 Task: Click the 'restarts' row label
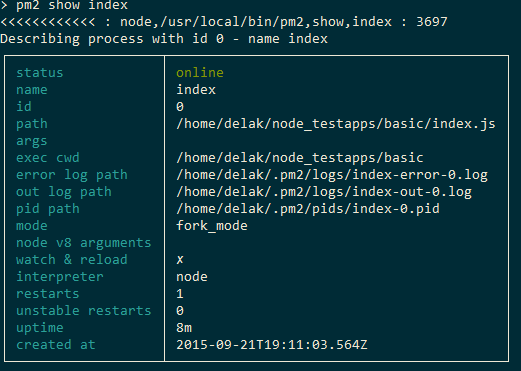click(48, 294)
